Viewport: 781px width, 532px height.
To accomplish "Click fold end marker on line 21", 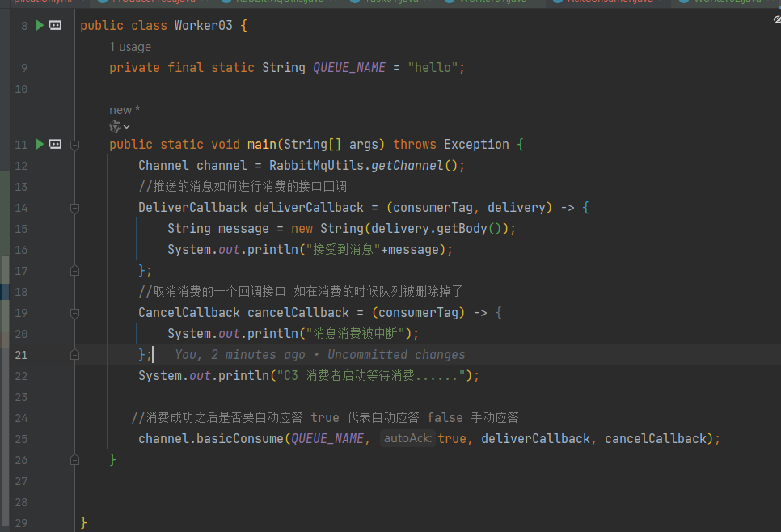I will (74, 354).
